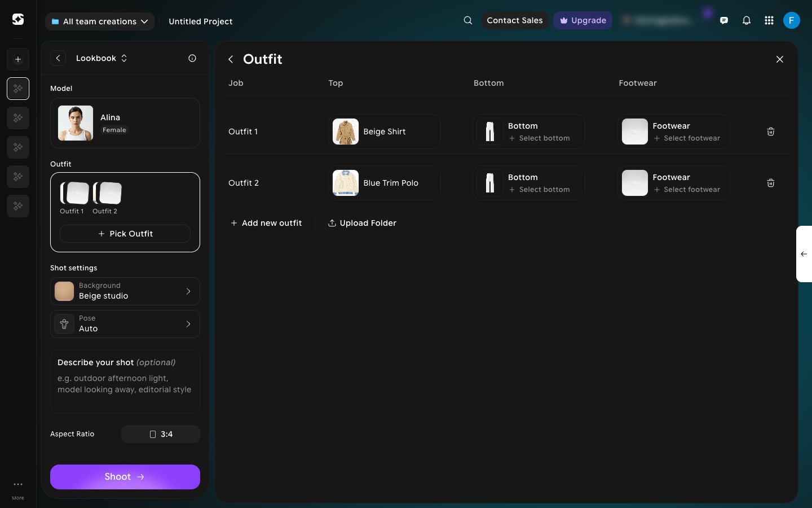Click the Contact Sales button
Viewport: 812px width, 508px height.
pos(515,20)
